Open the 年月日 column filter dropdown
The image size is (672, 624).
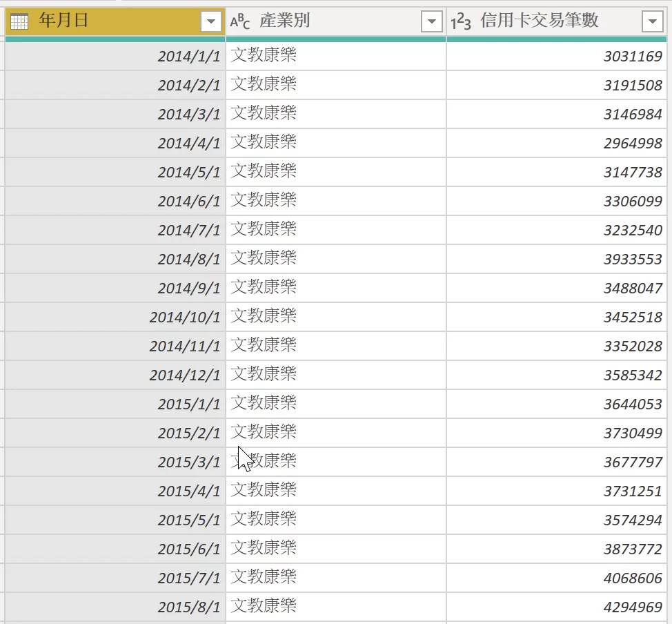211,21
